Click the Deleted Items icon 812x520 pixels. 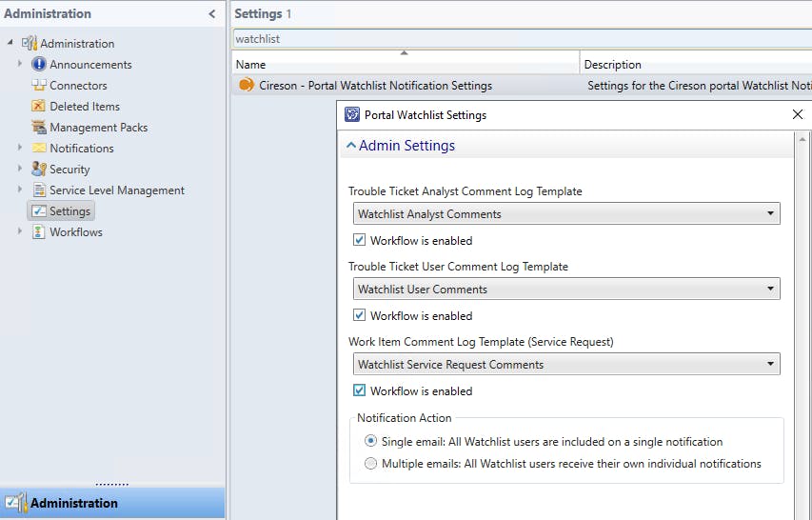click(x=39, y=107)
